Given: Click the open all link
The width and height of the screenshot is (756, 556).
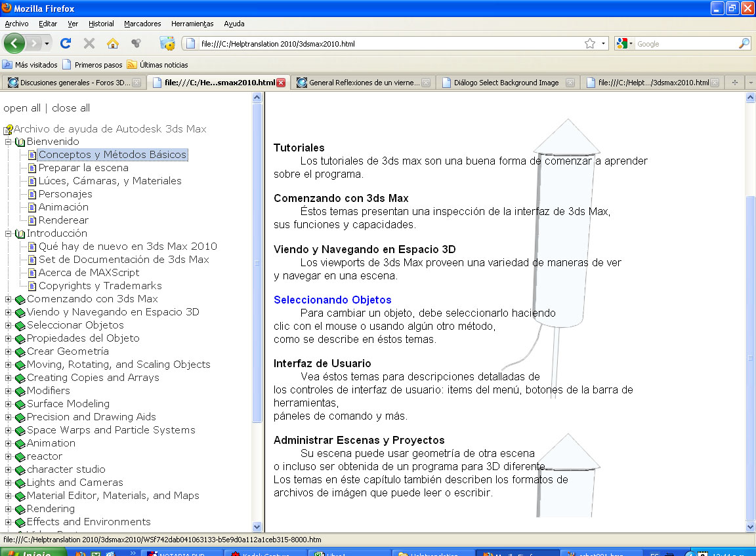Looking at the screenshot, I should click(x=22, y=108).
